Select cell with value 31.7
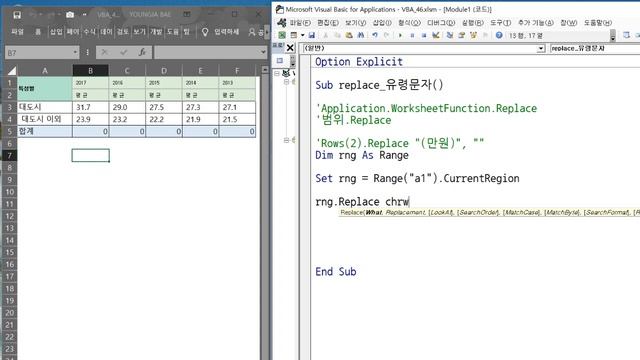The width and height of the screenshot is (640, 360). point(90,107)
